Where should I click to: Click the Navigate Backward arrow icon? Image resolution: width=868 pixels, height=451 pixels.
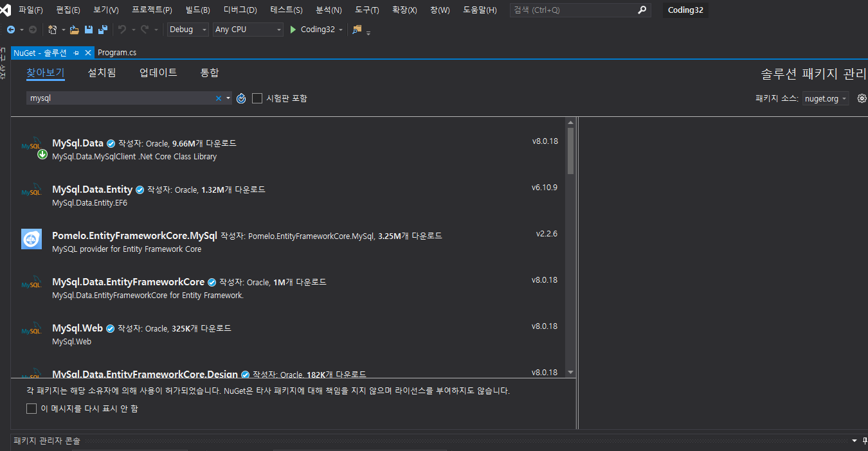click(11, 30)
